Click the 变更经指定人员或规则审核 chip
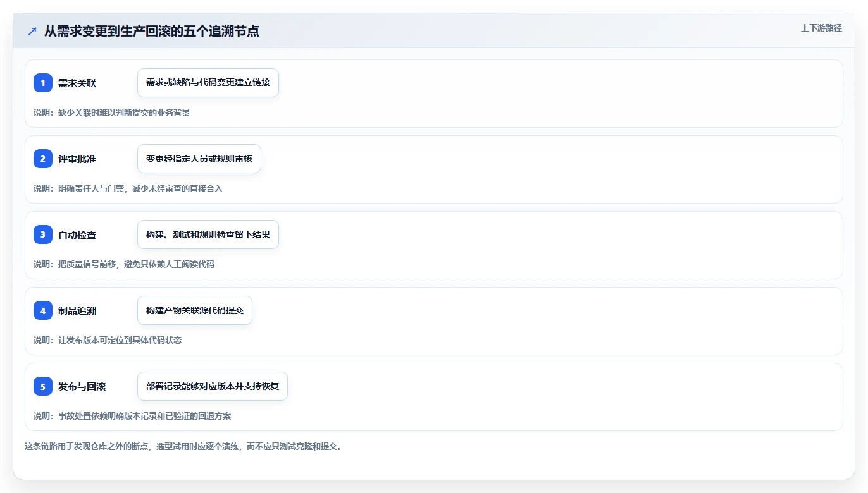Screen dimensions: 868x493 coord(199,159)
